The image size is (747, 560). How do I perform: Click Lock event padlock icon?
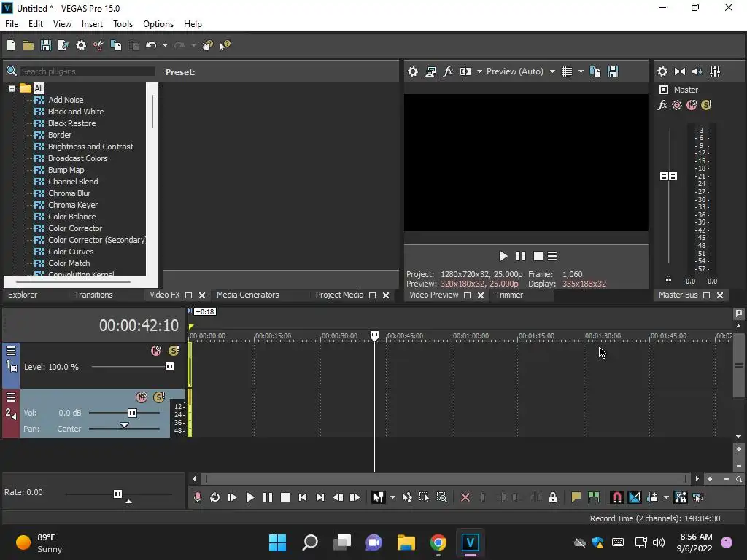point(553,497)
